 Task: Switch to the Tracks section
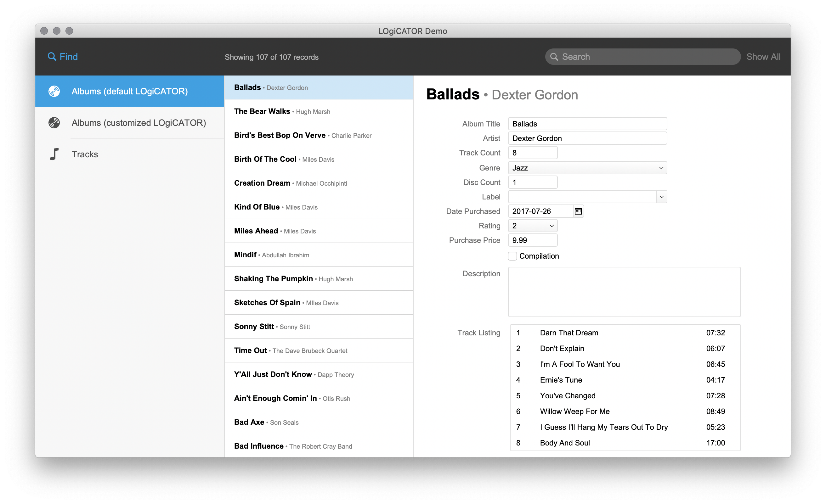85,154
